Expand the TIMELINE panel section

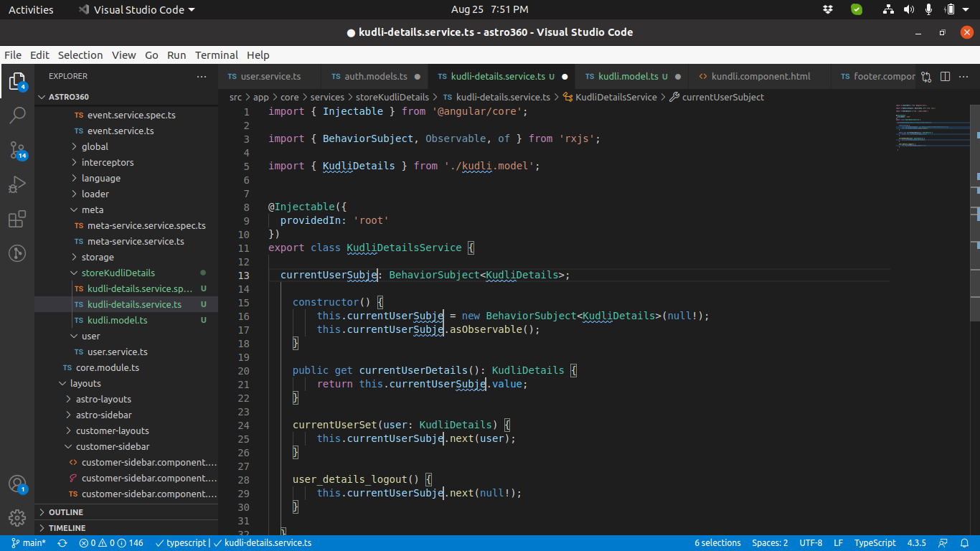(67, 528)
